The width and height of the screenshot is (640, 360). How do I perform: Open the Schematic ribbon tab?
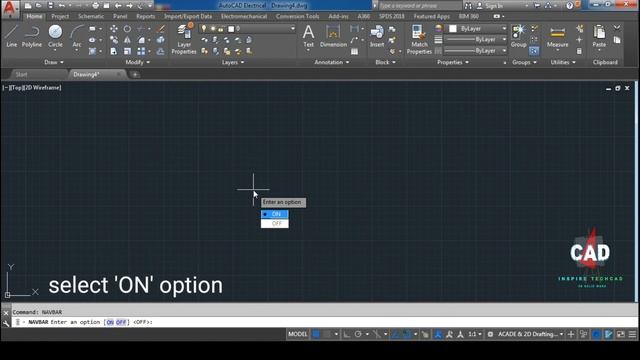pos(91,16)
